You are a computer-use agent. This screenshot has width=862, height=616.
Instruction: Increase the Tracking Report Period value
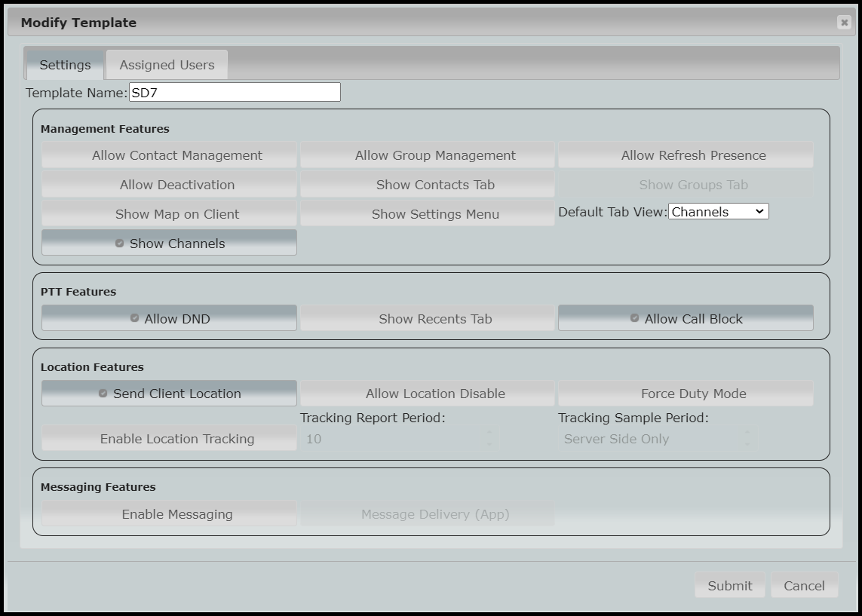coord(490,434)
